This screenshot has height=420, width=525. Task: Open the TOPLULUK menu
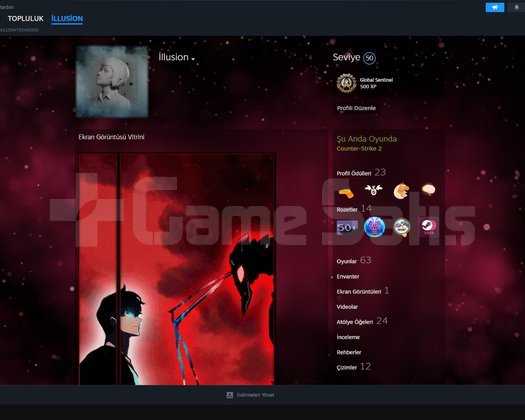(x=26, y=19)
